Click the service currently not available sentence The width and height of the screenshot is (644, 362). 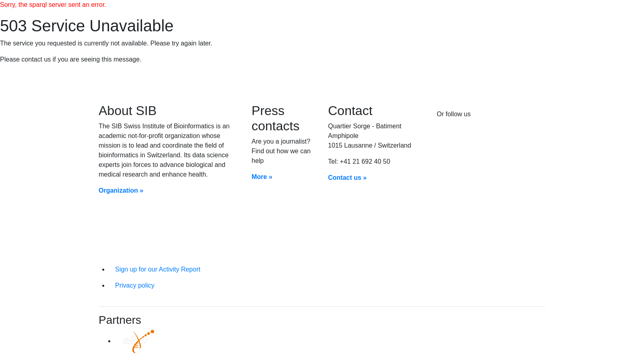click(x=106, y=43)
